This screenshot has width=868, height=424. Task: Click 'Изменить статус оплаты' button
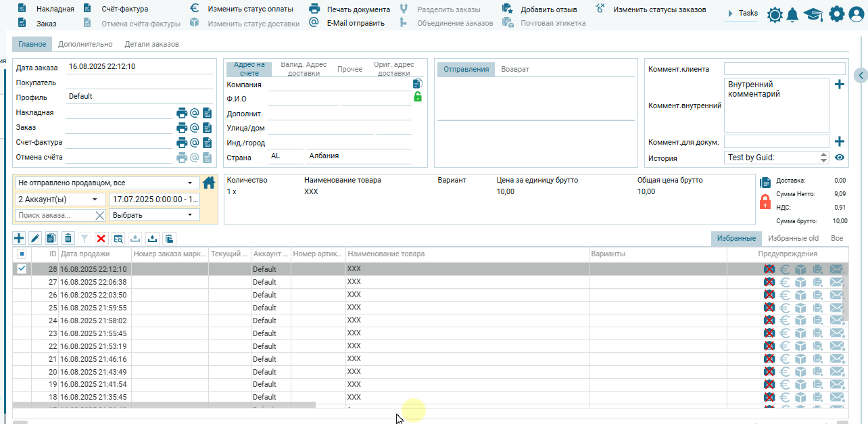click(x=250, y=9)
